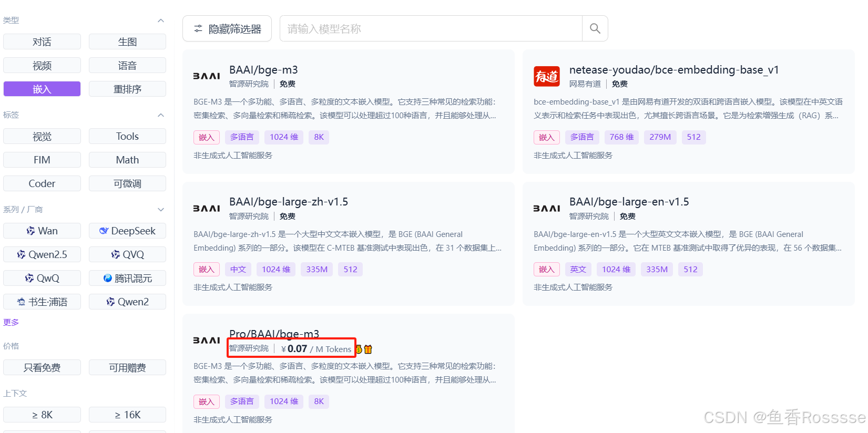Open the BAAI/bge-large-zh-v1.5 model title
868x433 pixels.
coord(289,202)
